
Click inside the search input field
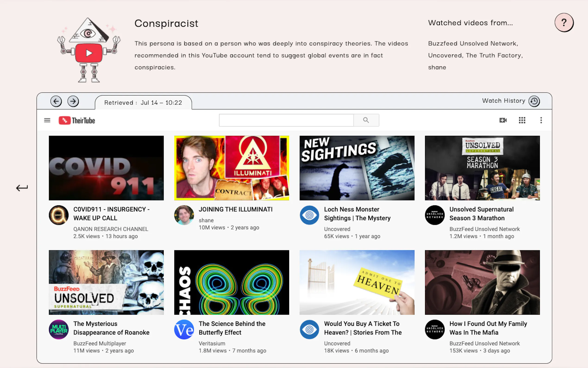(x=286, y=120)
